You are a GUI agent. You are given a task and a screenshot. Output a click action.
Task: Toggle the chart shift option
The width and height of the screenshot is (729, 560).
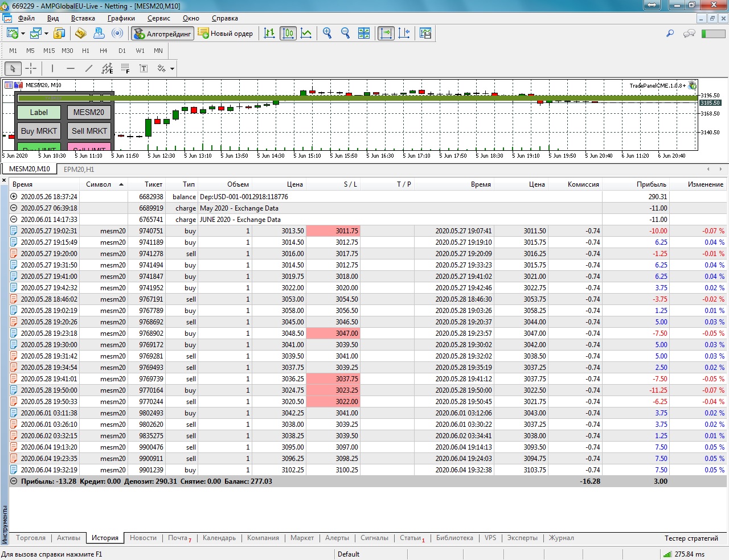(x=404, y=34)
